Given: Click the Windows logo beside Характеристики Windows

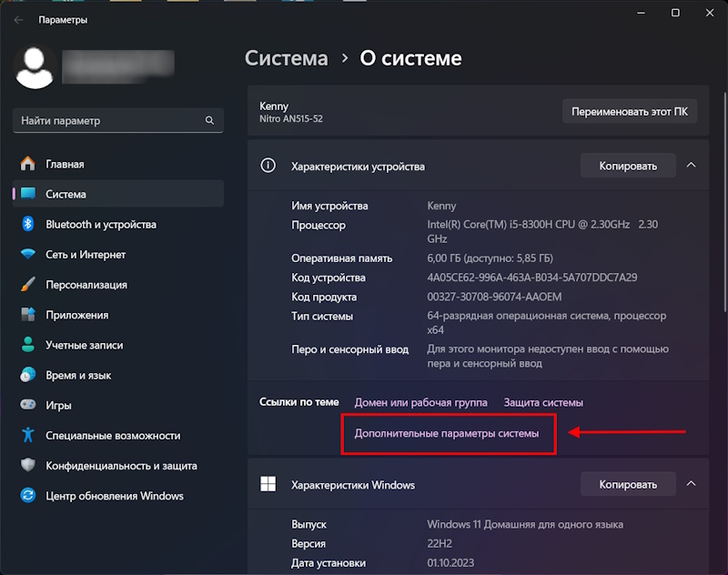Looking at the screenshot, I should coord(268,484).
